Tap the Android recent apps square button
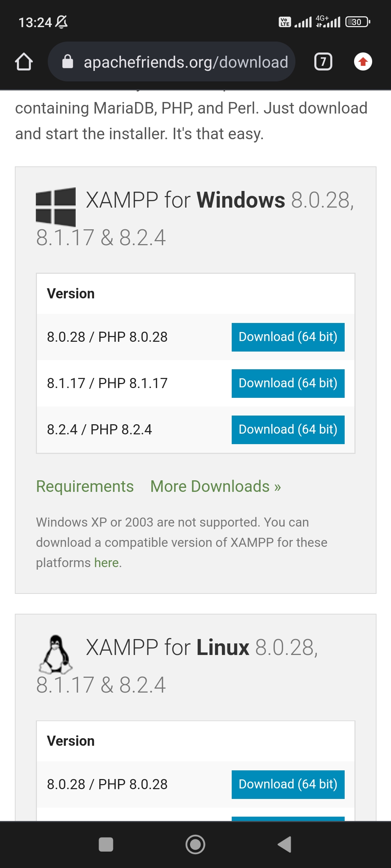Screen dimensions: 391x868 (106, 845)
